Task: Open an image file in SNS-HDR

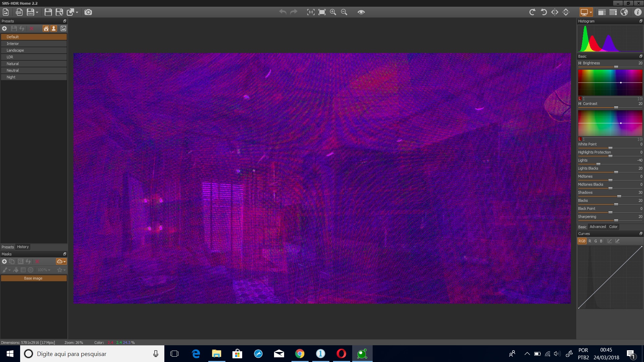Action: point(5,12)
